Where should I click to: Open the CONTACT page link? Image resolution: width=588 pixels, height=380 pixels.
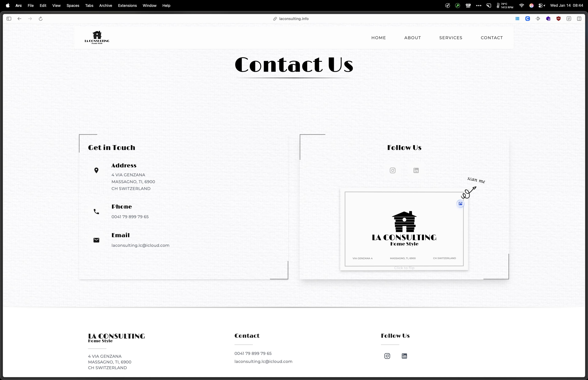coord(492,38)
